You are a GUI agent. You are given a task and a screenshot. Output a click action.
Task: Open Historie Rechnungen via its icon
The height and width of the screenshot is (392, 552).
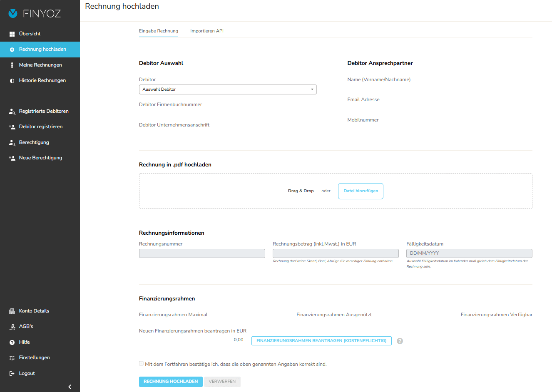coord(12,81)
